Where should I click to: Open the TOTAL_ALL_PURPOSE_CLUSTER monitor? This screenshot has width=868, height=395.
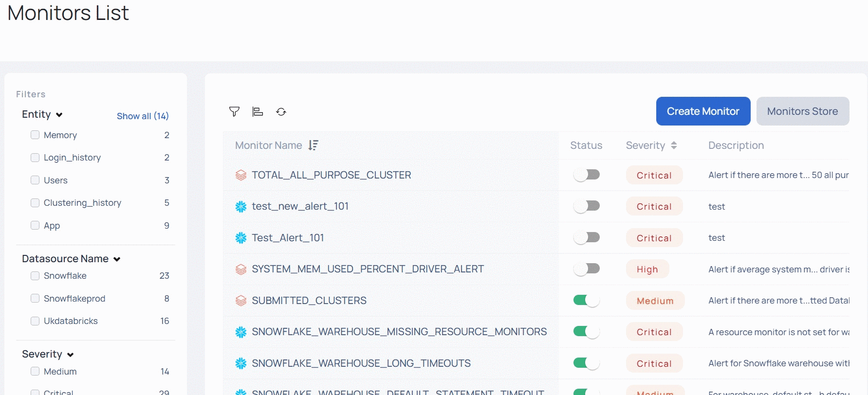coord(331,175)
